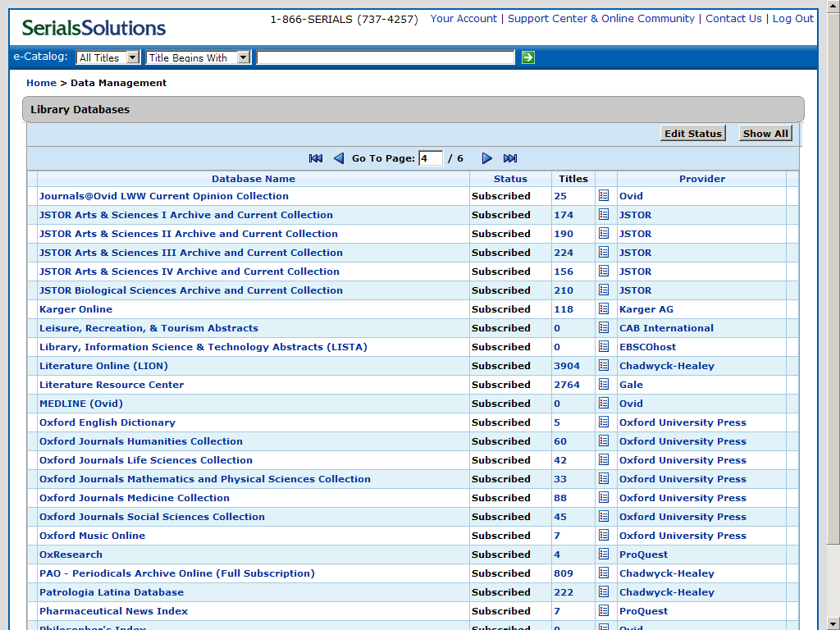This screenshot has height=630, width=840.
Task: Open title list icon for OxResearch
Action: pos(604,554)
